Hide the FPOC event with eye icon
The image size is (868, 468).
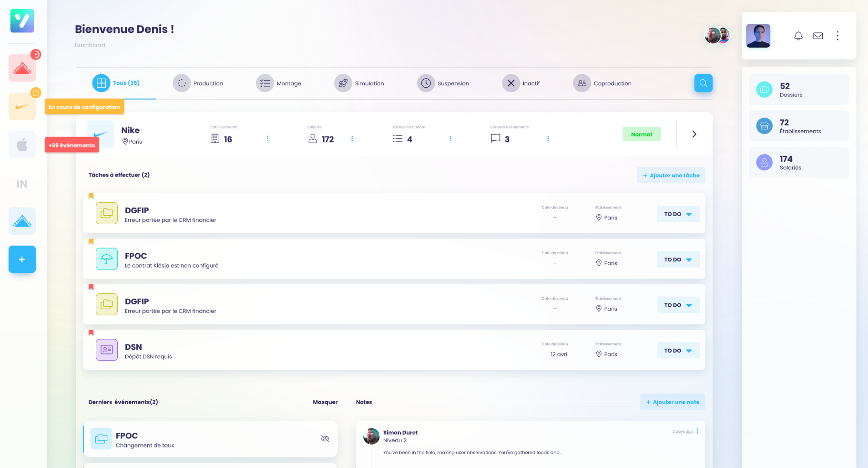[x=325, y=438]
